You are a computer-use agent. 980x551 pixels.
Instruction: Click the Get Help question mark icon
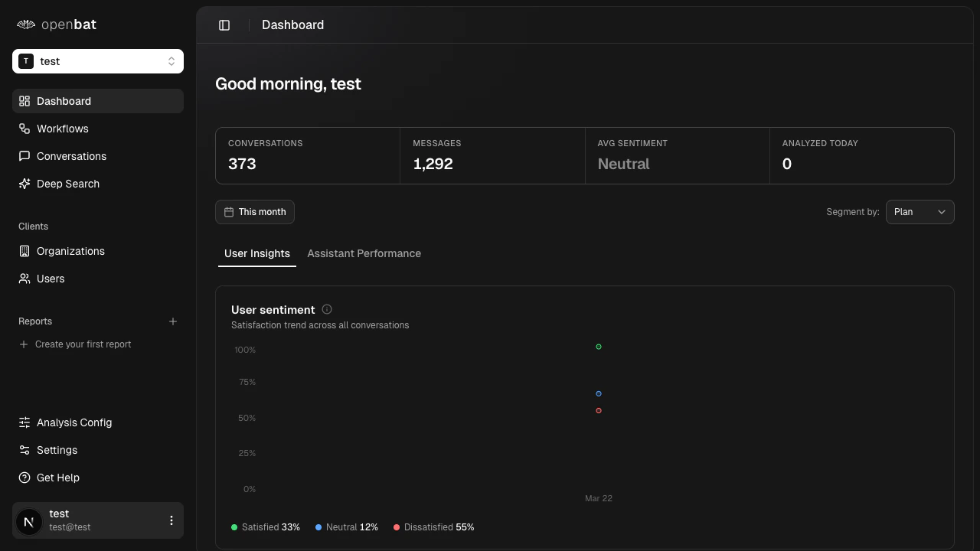(24, 478)
